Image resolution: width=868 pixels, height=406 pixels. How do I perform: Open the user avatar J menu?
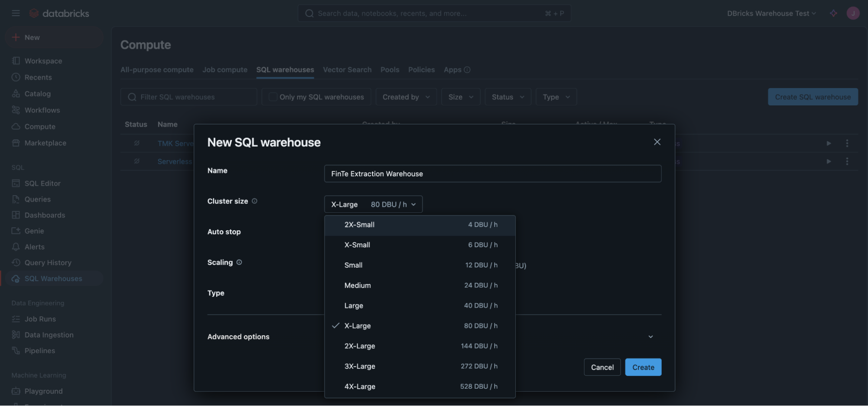pyautogui.click(x=853, y=13)
